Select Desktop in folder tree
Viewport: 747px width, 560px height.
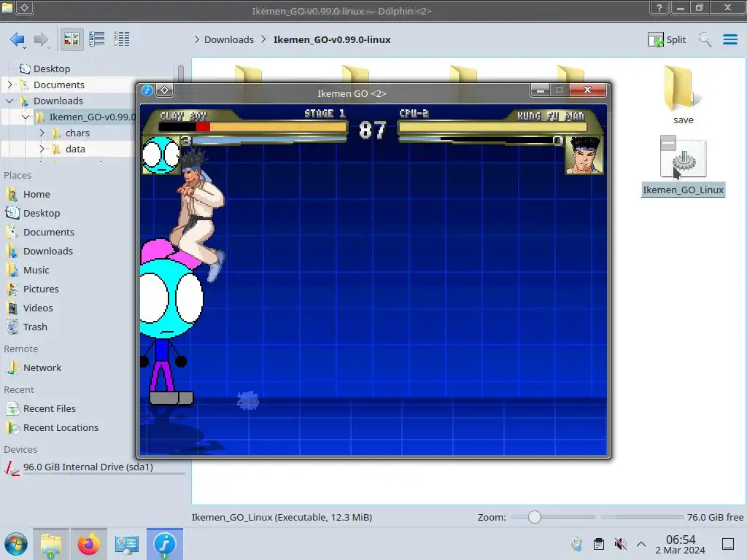(45, 69)
